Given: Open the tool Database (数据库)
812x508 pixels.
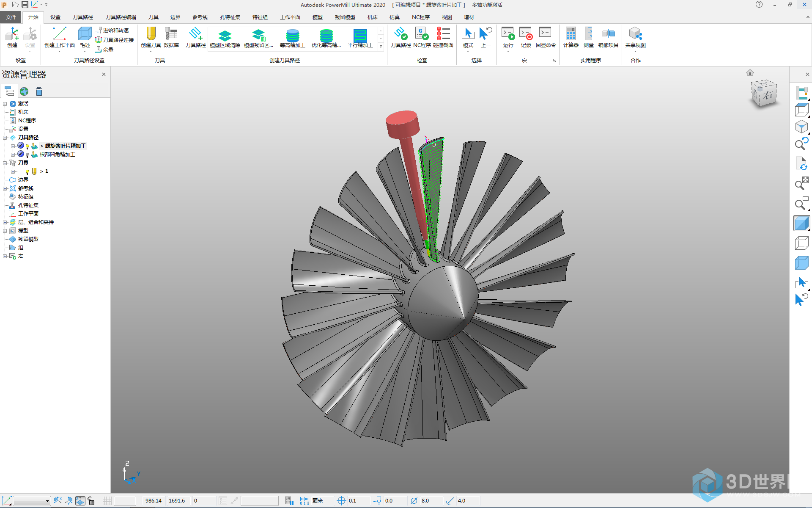Looking at the screenshot, I should [171, 37].
